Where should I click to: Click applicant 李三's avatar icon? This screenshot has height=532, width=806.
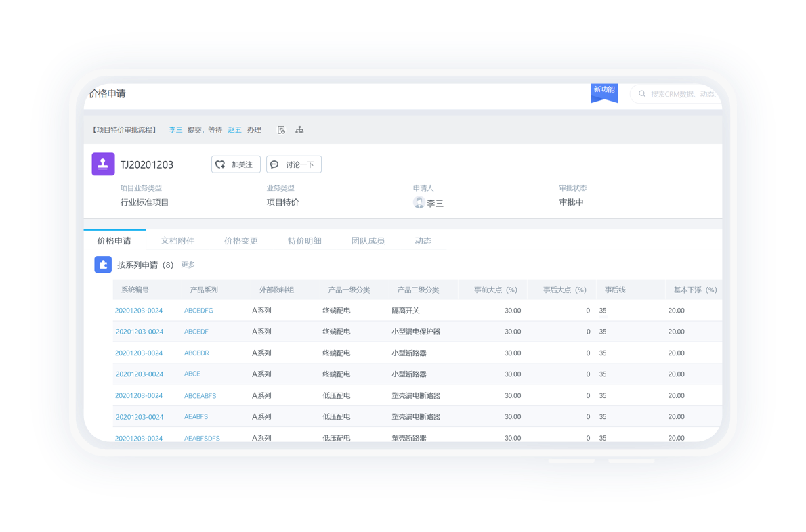pos(419,202)
